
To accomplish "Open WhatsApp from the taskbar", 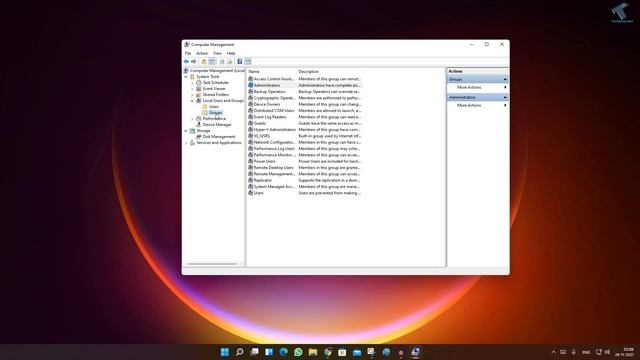I will pos(298,352).
